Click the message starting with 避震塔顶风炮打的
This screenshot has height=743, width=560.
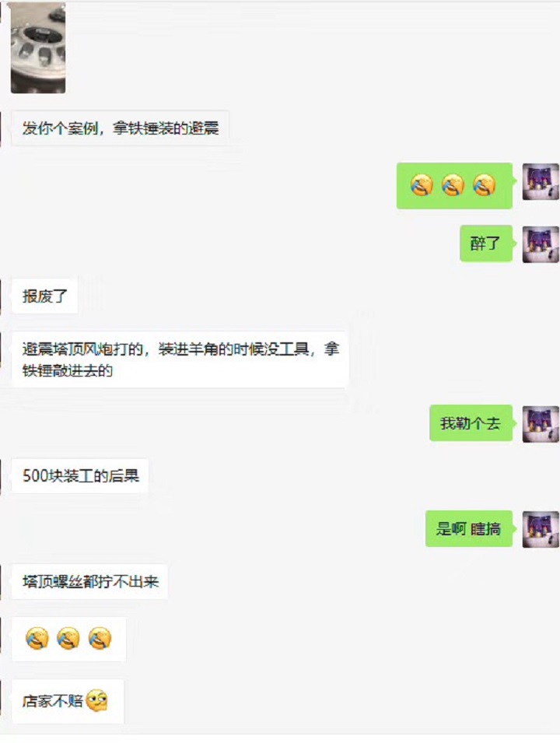point(180,359)
